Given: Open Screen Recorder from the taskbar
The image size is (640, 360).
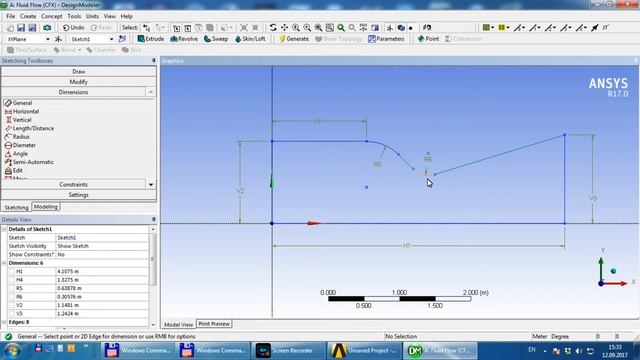Looking at the screenshot, I should 288,350.
